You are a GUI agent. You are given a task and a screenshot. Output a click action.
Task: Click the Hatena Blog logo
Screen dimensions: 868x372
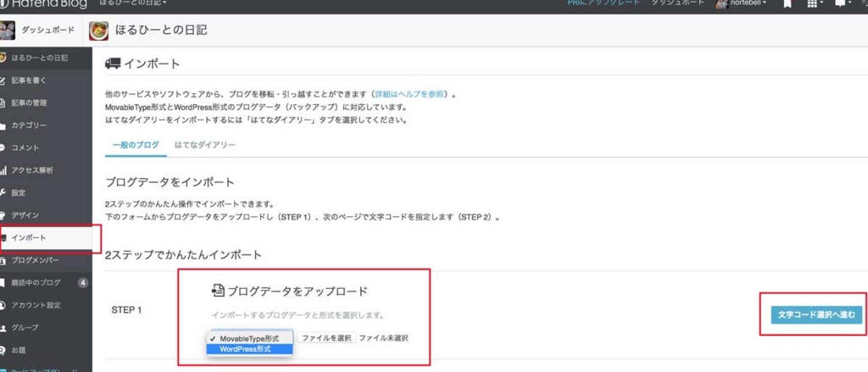pyautogui.click(x=44, y=4)
